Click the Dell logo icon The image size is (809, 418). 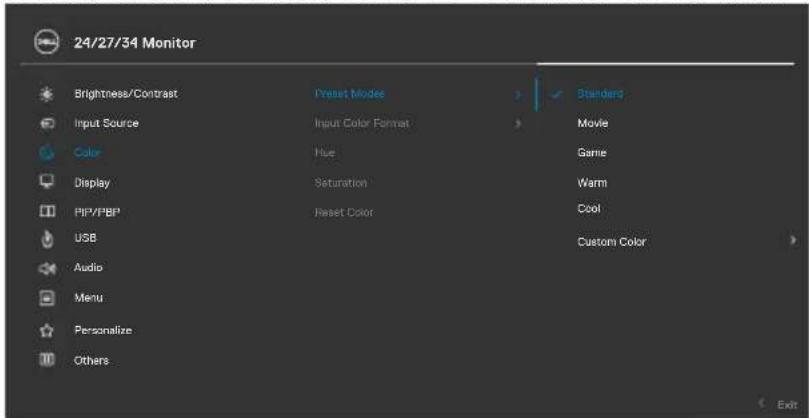(x=47, y=43)
